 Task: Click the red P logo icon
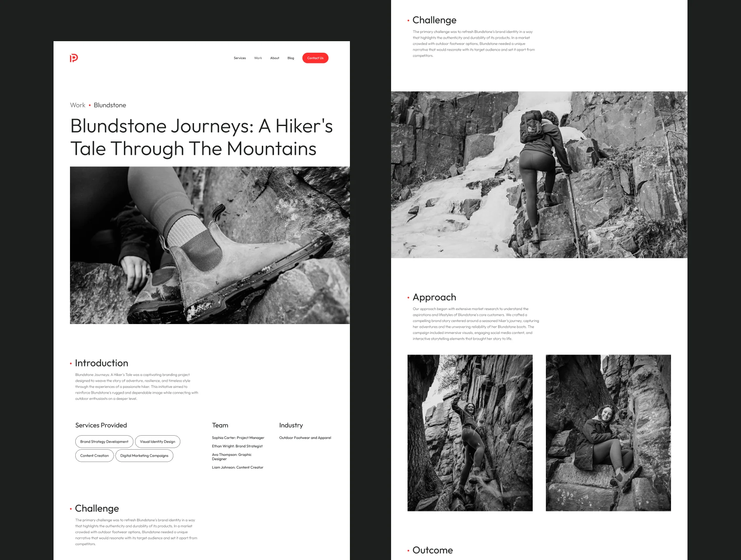pos(74,58)
